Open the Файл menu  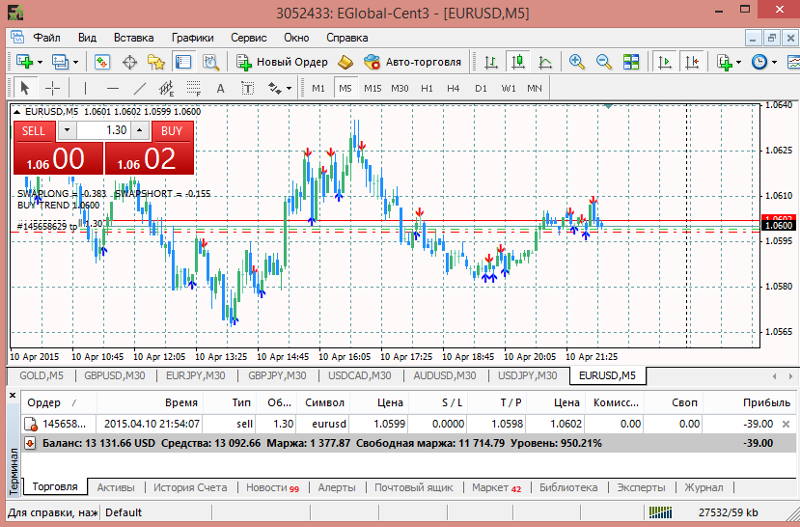pyautogui.click(x=47, y=38)
